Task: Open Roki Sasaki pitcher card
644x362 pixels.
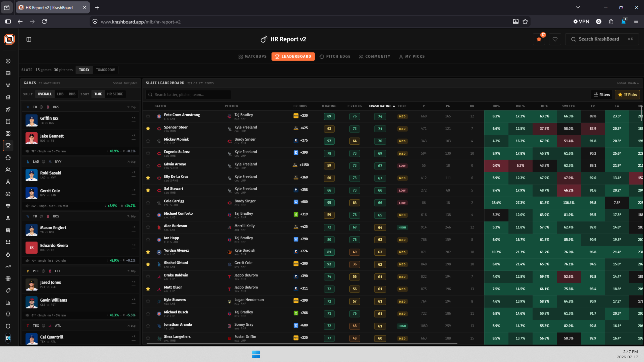Action: pos(80,175)
